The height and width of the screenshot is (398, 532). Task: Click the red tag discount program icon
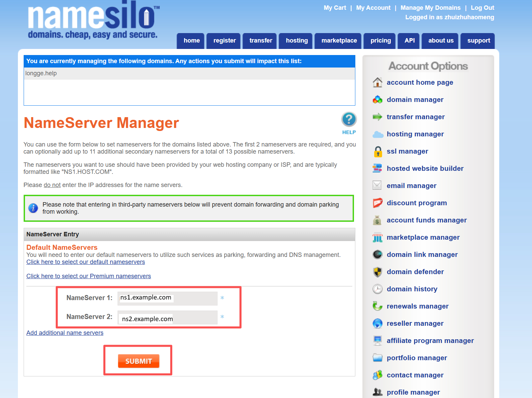click(378, 203)
